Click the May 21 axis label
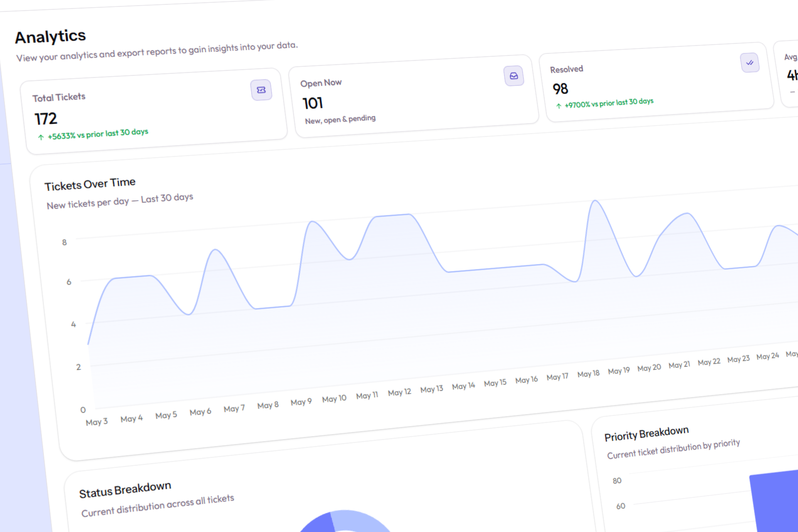The image size is (798, 532). point(679,365)
